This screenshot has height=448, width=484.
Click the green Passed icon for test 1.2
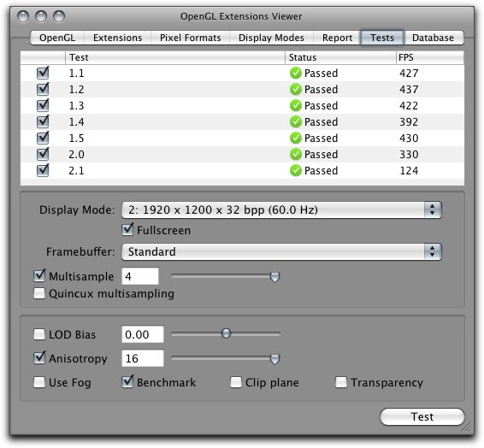coord(295,89)
